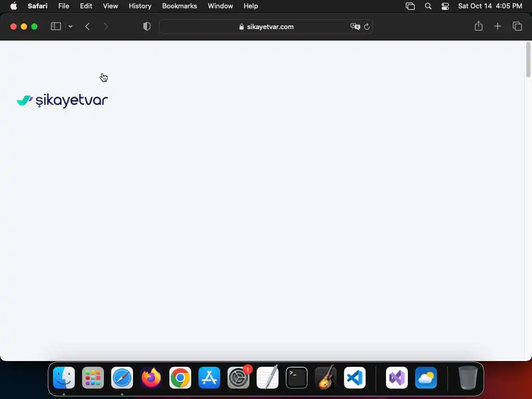Viewport: 532px width, 399px height.
Task: Click the page vertical scrollbar
Action: click(x=528, y=59)
